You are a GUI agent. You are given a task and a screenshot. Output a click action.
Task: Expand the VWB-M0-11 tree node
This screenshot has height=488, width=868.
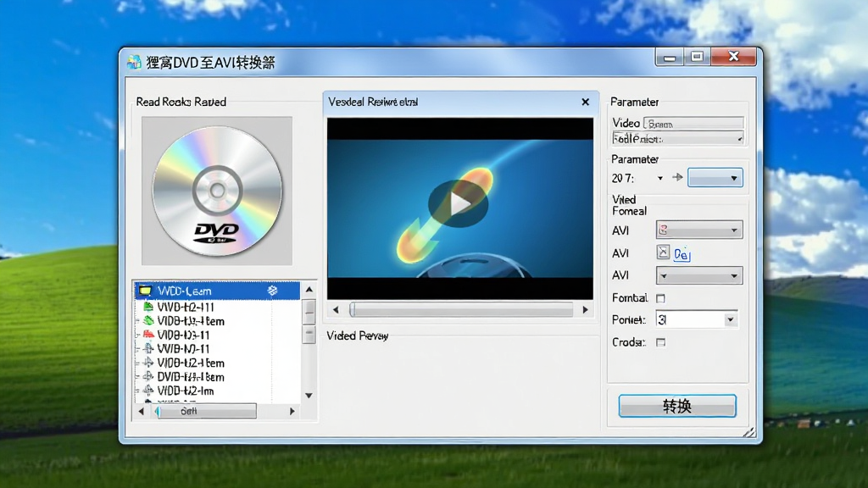[138, 349]
